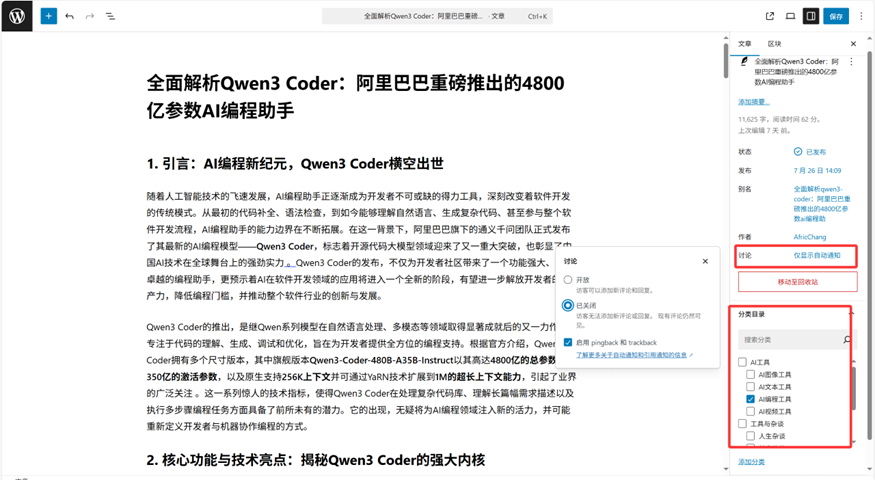Image resolution: width=875 pixels, height=480 pixels.
Task: Uncheck the AI编程工具 category
Action: (x=751, y=399)
